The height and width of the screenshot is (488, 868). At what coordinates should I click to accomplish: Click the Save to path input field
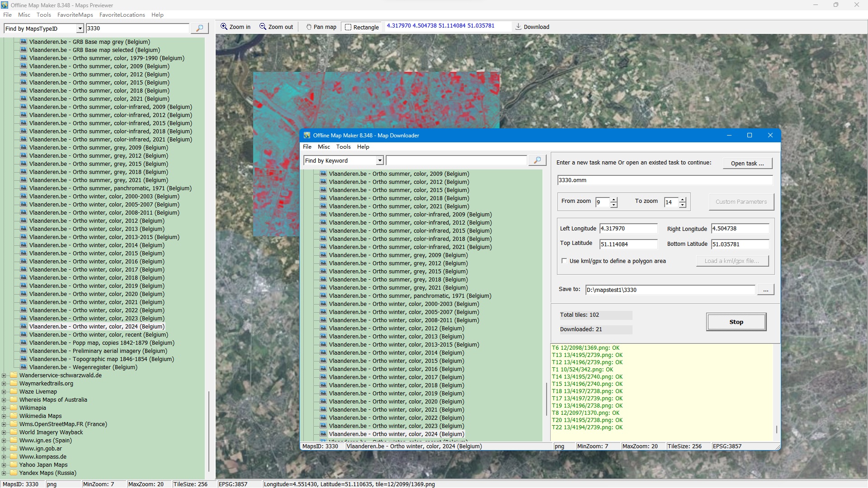tap(670, 290)
